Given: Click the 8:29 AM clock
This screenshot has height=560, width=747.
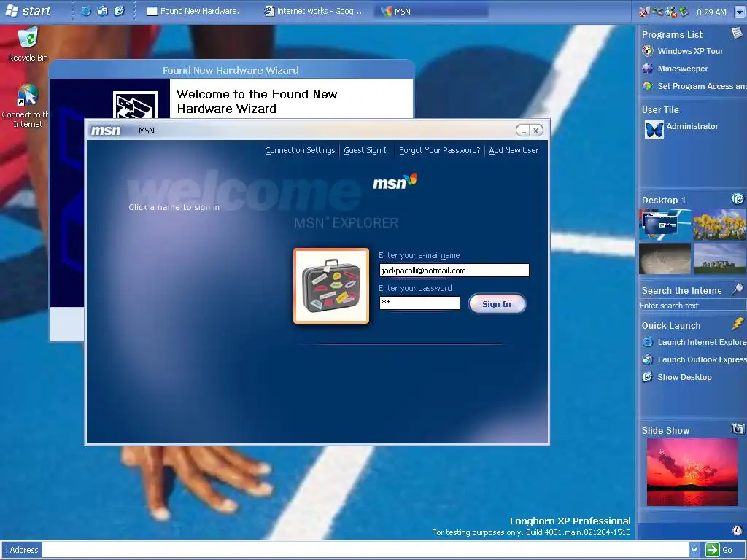Looking at the screenshot, I should pos(711,12).
